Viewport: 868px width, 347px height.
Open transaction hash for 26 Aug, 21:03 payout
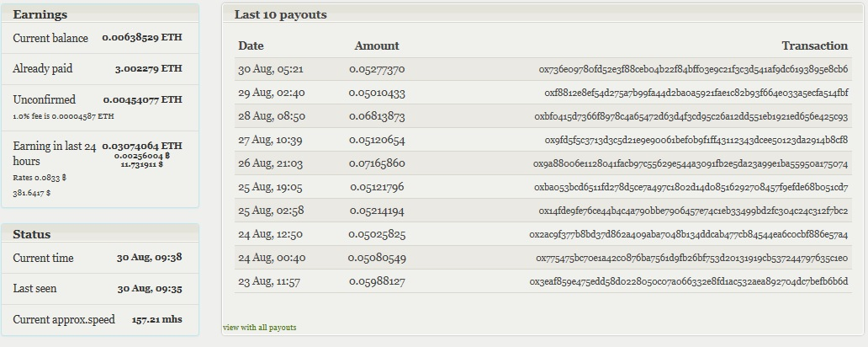click(x=691, y=163)
